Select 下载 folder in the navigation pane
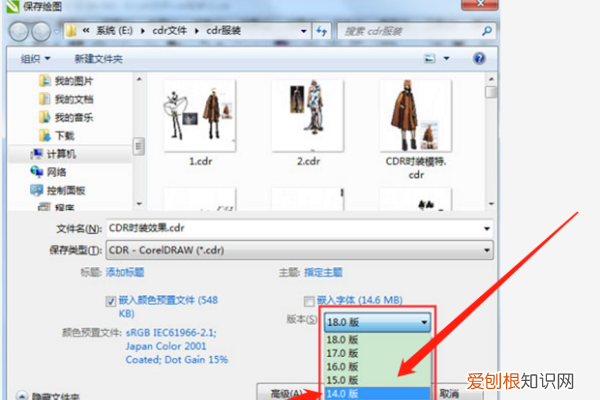The image size is (600, 400). 57,136
